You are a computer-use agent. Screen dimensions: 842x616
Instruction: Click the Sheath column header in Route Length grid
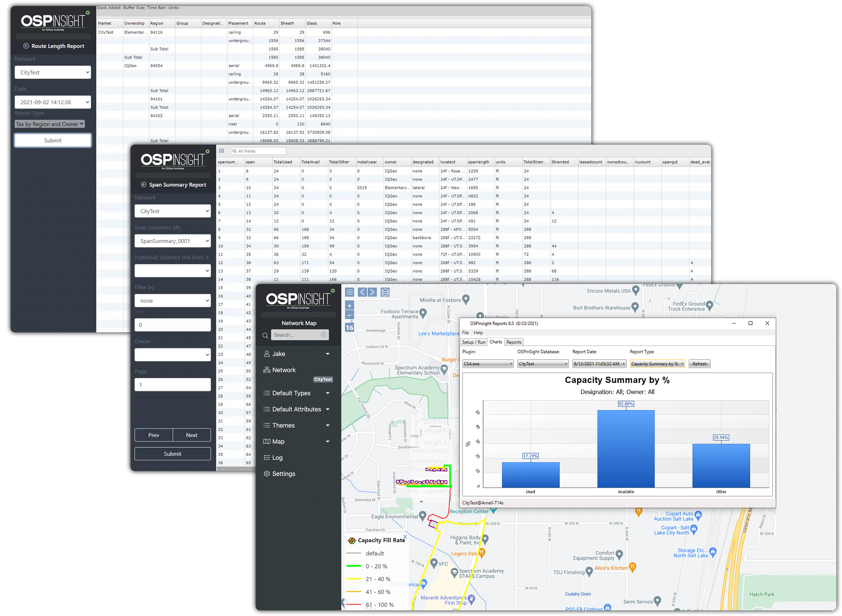292,23
